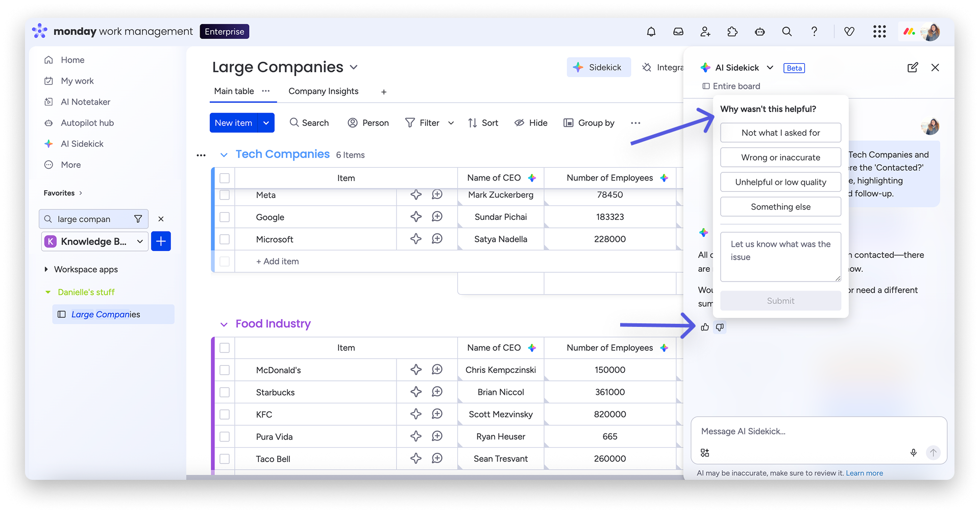Open the help question mark
Screen dimensions: 980x513
[814, 32]
